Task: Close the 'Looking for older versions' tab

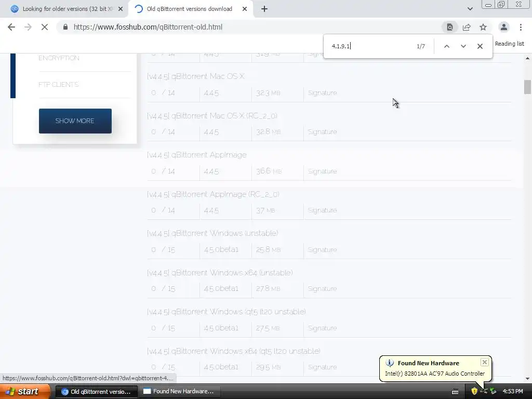Action: click(x=121, y=9)
